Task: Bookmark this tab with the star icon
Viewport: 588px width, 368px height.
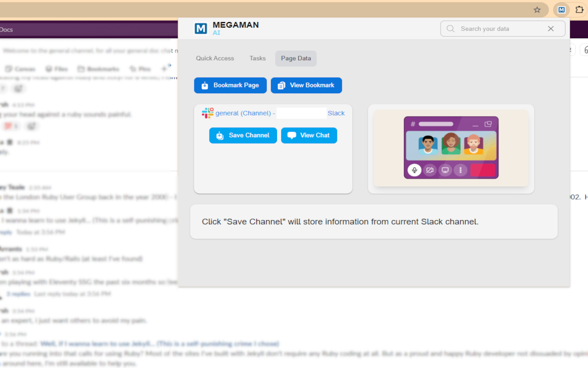Action: click(x=537, y=10)
